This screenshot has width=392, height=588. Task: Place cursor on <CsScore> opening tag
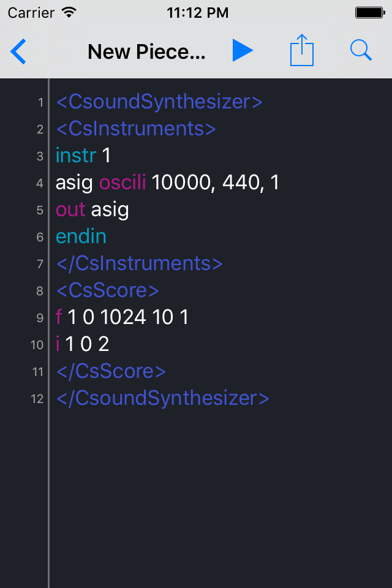click(108, 290)
